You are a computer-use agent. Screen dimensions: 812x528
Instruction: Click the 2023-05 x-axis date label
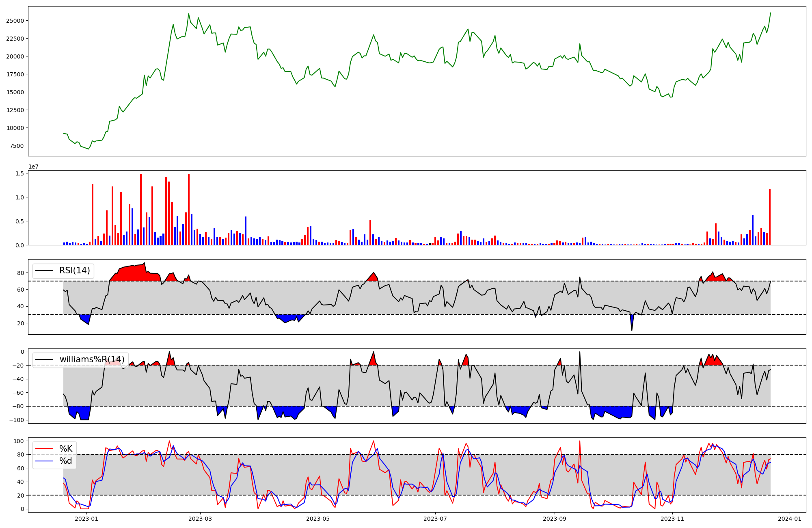point(318,519)
